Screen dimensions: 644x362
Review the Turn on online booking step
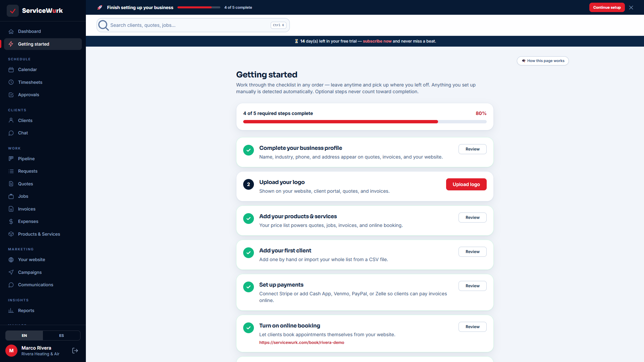pos(472,327)
